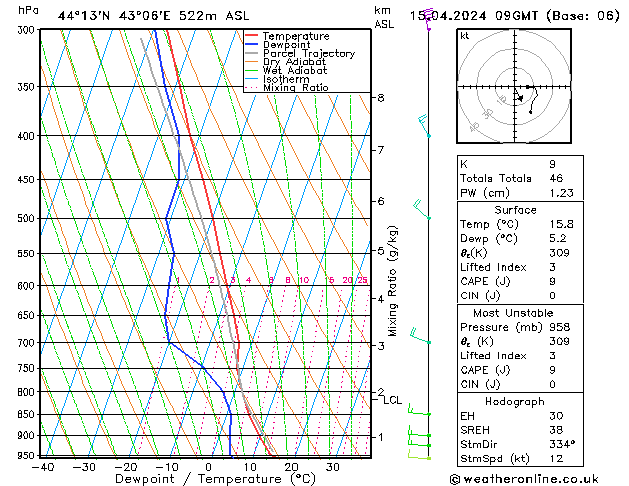Image resolution: width=629 pixels, height=486 pixels.
Task: Click the red Temperature legend line
Action: (x=253, y=36)
